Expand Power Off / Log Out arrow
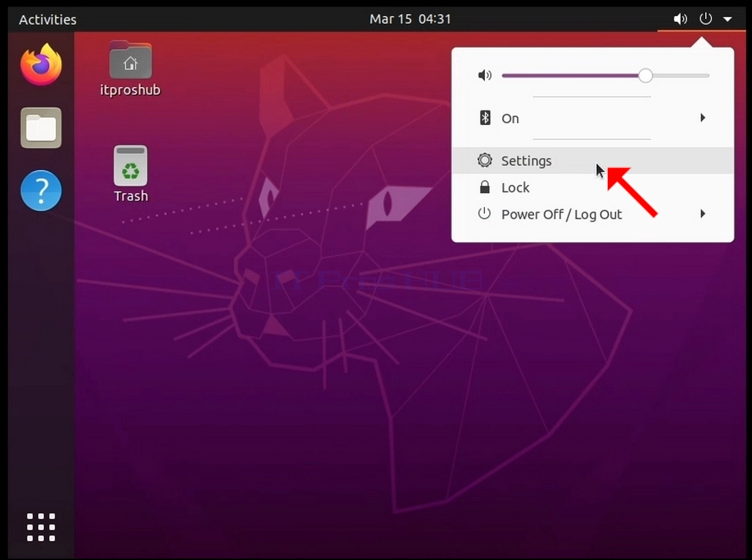 702,213
